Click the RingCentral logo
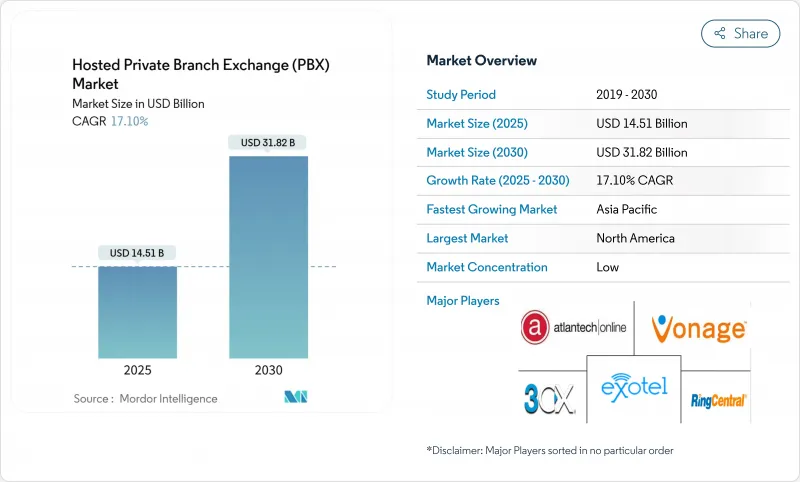 (x=718, y=400)
